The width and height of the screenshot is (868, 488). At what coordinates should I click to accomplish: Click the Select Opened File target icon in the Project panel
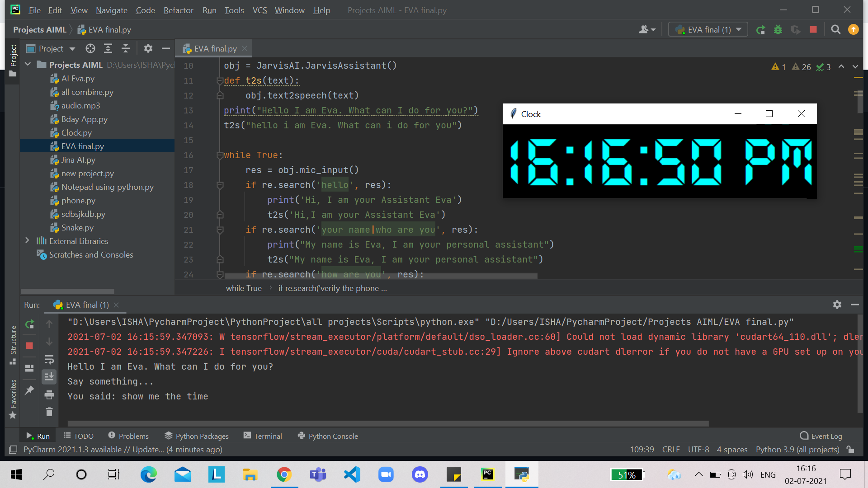(x=90, y=48)
